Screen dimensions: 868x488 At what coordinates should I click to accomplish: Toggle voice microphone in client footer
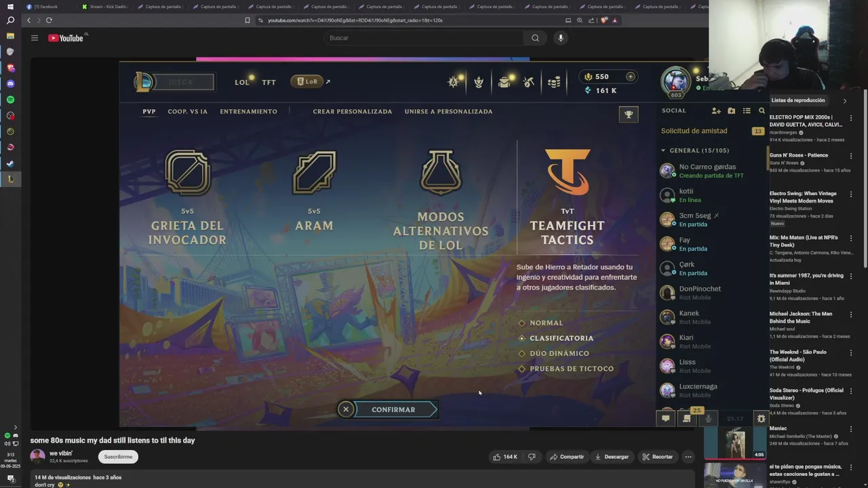coord(708,419)
